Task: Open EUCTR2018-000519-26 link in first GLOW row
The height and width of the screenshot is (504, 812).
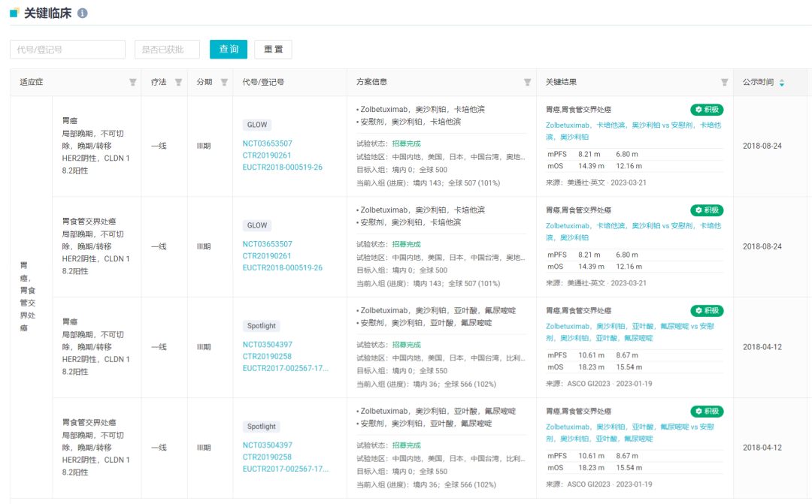Action: pyautogui.click(x=282, y=167)
